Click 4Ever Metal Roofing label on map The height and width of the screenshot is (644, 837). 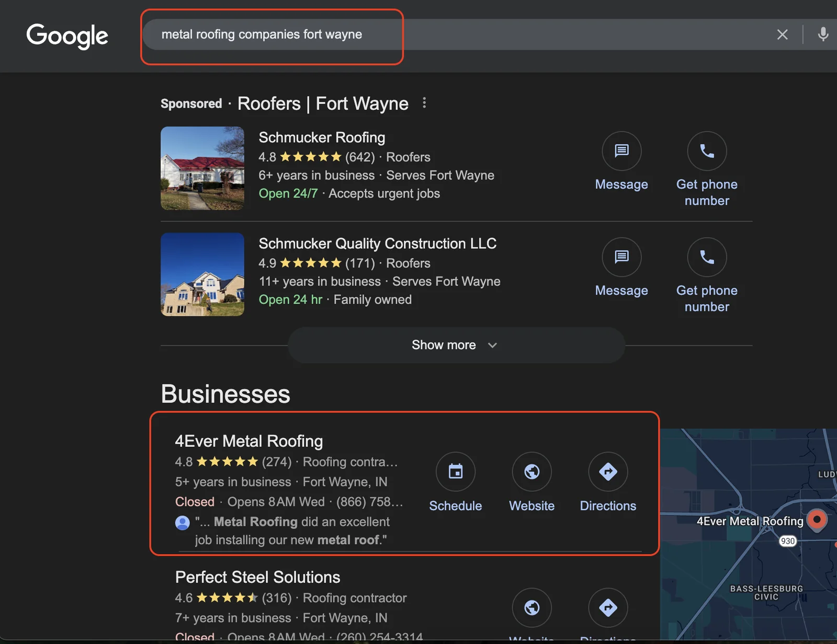coord(750,521)
